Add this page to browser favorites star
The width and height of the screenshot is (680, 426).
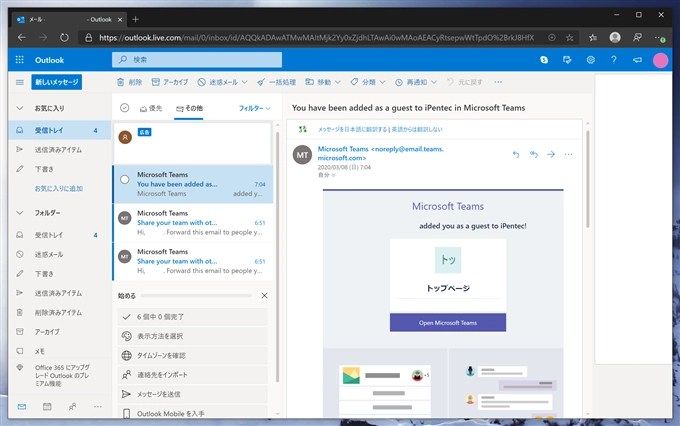click(569, 38)
